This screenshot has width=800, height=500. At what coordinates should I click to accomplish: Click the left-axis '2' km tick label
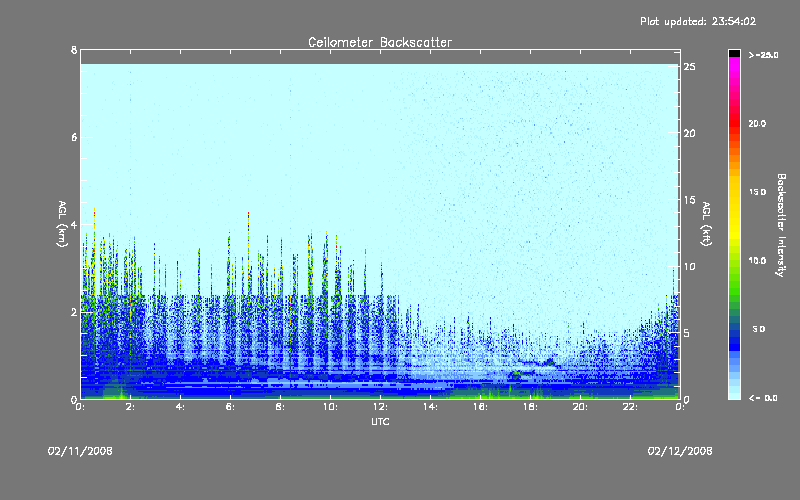pos(74,312)
